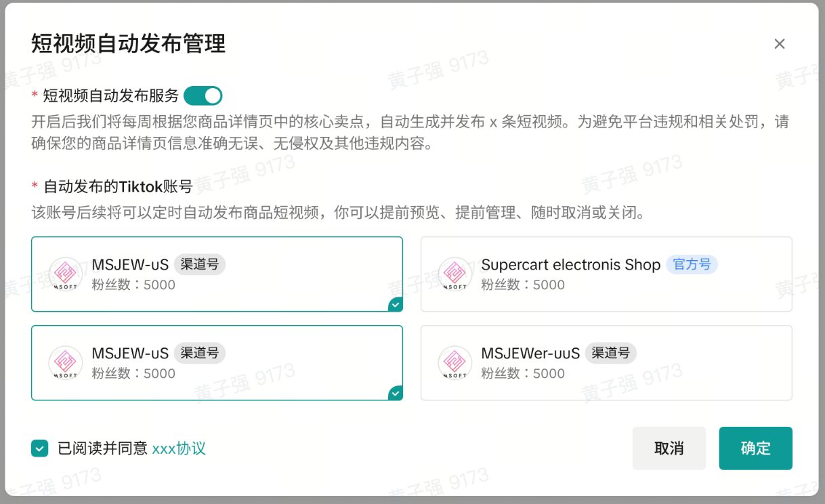Click the 自动发布的Tiktok账号 field label
This screenshot has height=504, width=825.
coord(119,186)
